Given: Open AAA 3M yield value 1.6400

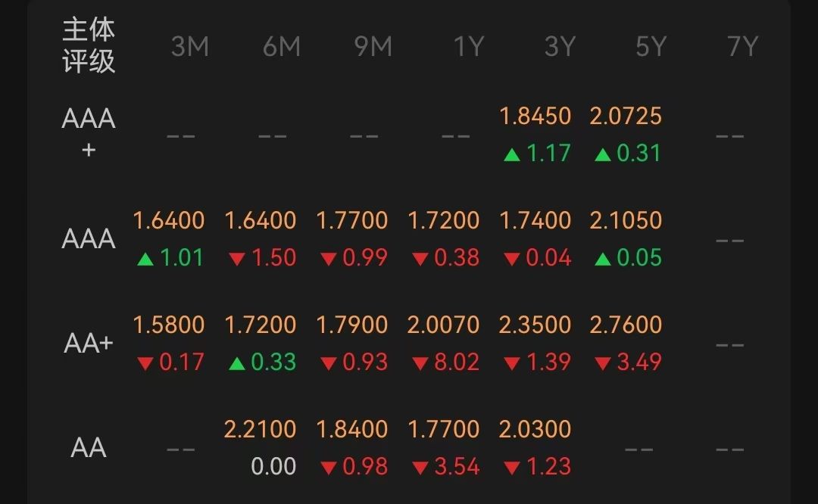Looking at the screenshot, I should click(x=169, y=220).
